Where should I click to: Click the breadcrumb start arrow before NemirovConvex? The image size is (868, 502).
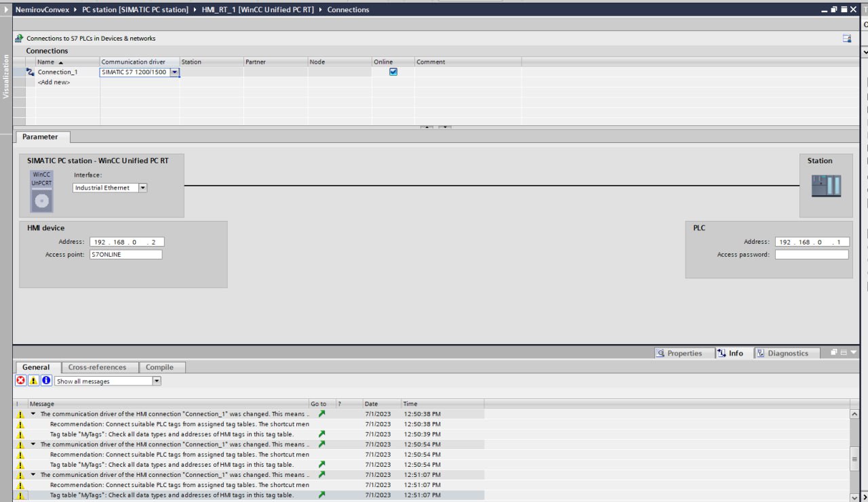pos(7,9)
